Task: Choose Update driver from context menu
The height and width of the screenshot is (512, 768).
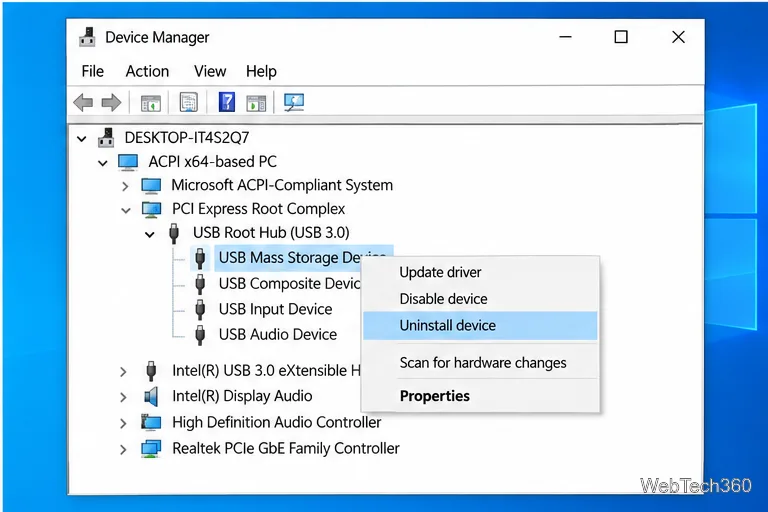Action: (480, 272)
